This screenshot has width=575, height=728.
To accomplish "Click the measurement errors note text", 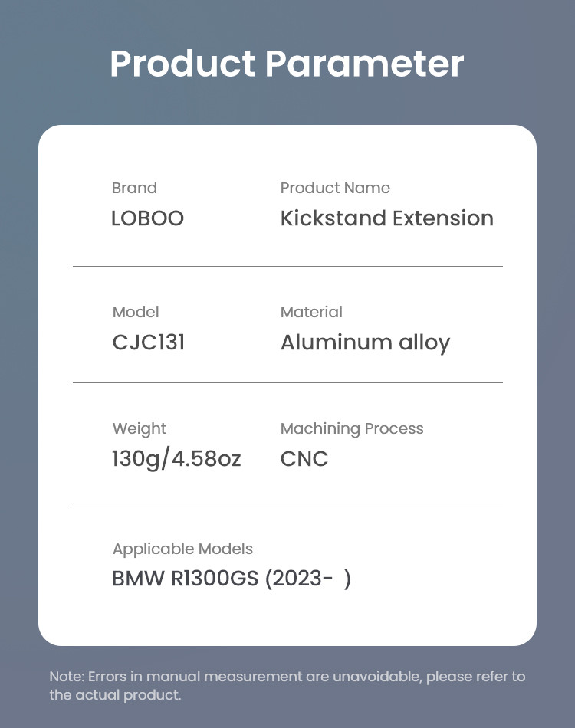I will click(x=287, y=677).
